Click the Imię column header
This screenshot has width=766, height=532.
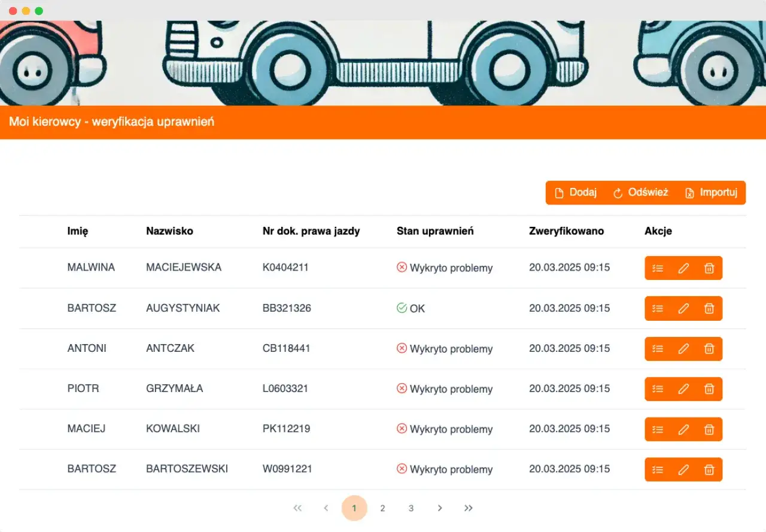[x=78, y=231]
